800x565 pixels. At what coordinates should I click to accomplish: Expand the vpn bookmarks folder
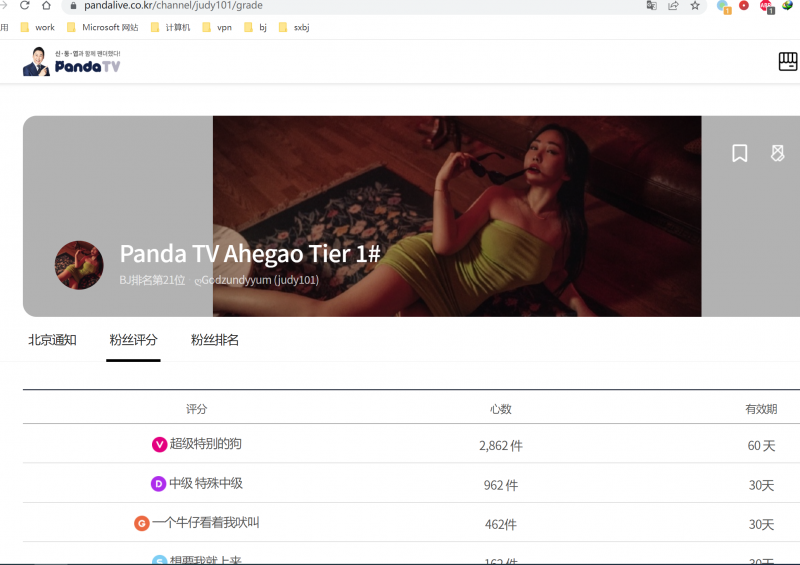(216, 27)
